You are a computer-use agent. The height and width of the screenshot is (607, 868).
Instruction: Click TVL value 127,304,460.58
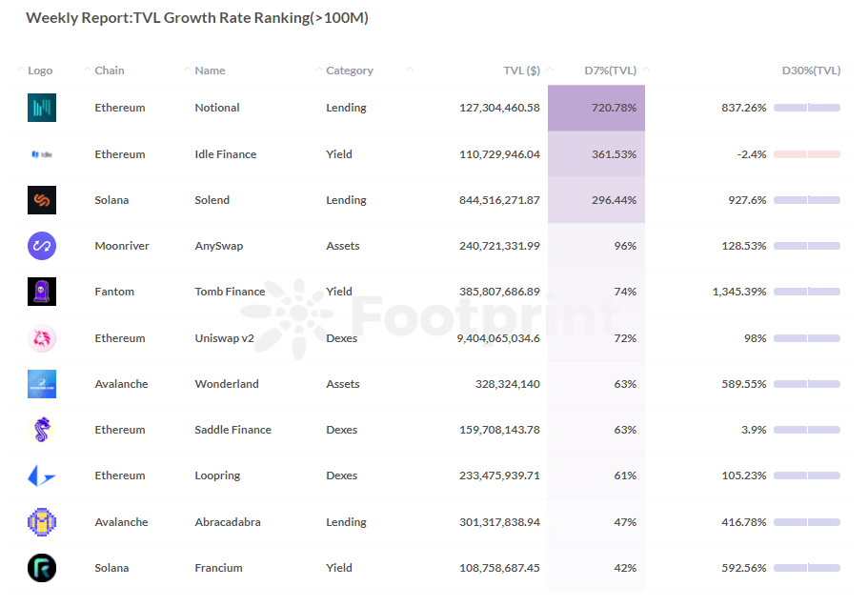tap(499, 108)
